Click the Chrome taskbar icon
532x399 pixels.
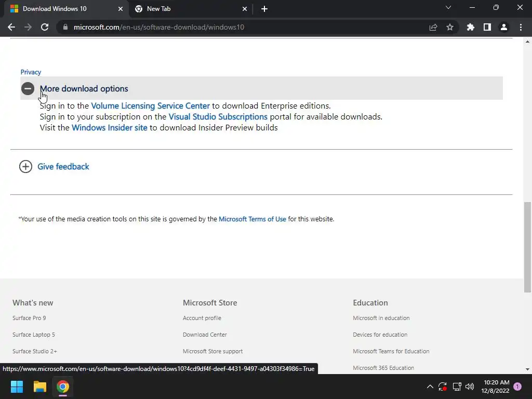63,387
